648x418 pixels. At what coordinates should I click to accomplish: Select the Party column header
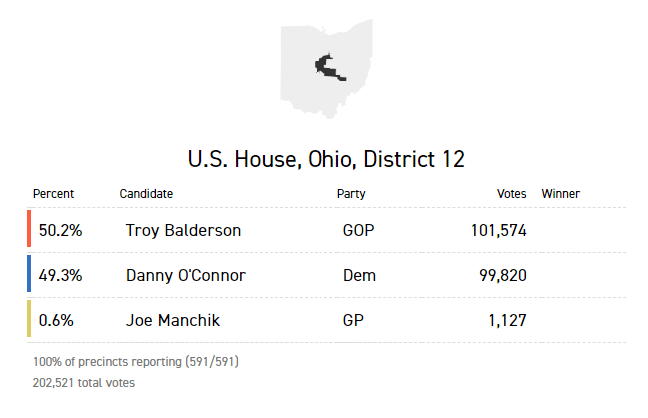tap(351, 194)
